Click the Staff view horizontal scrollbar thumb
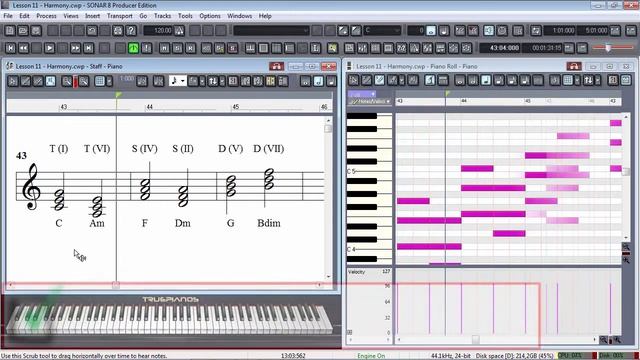 point(116,285)
